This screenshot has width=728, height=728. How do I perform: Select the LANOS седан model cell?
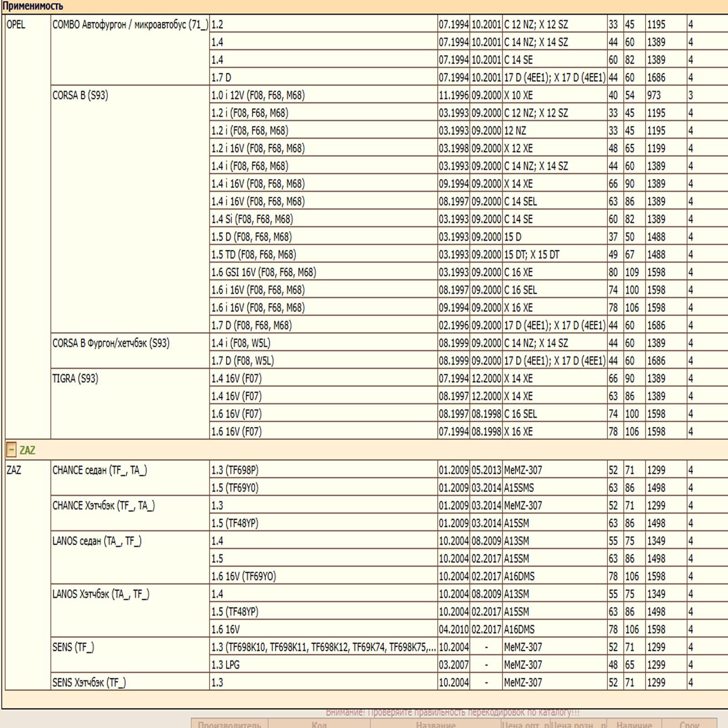(97, 541)
